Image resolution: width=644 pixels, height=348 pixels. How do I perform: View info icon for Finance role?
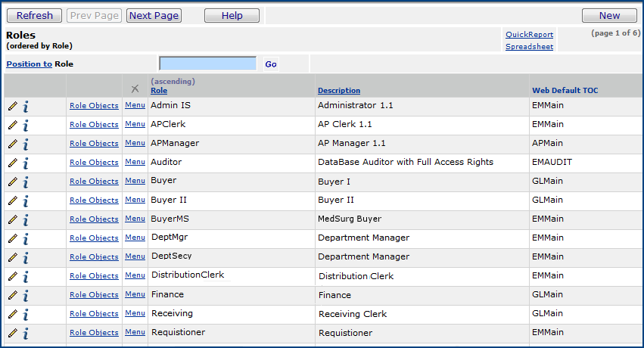pos(25,295)
